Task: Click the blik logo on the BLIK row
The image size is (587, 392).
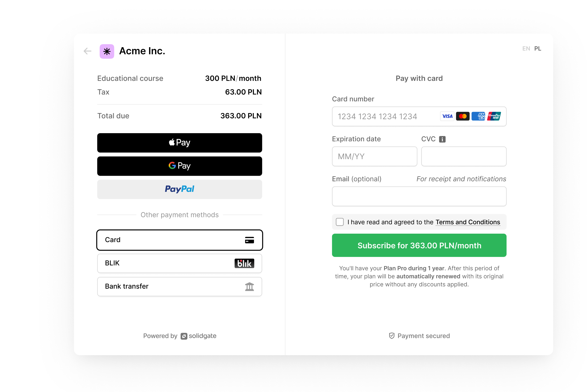Action: click(x=244, y=263)
